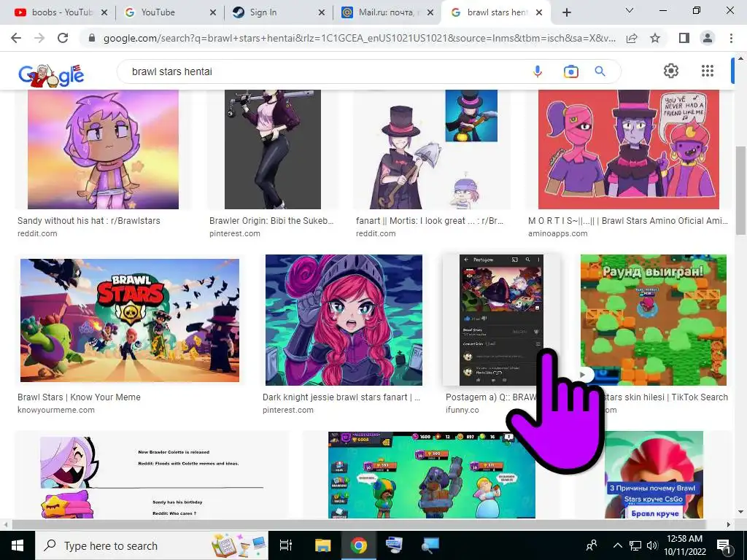Open Google quick settings gear
747x560 pixels.
pyautogui.click(x=671, y=71)
